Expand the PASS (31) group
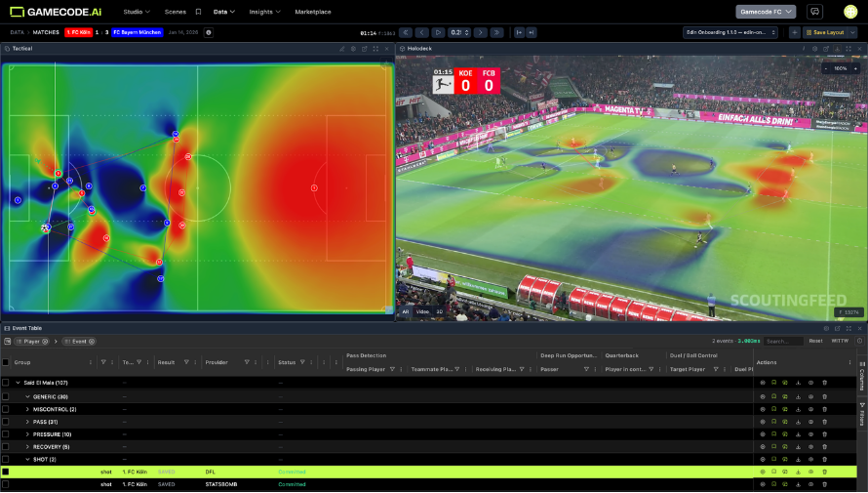This screenshot has height=493, width=868. tap(27, 422)
